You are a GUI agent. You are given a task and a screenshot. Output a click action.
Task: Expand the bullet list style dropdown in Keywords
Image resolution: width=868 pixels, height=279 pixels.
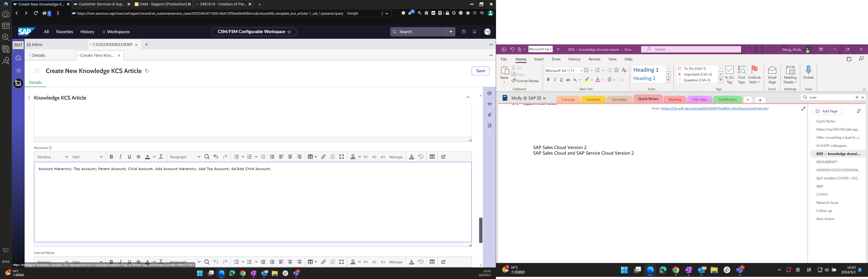[x=243, y=157]
